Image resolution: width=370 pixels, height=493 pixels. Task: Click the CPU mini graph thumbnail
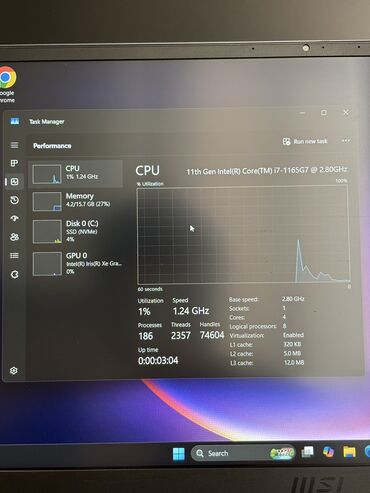point(47,174)
